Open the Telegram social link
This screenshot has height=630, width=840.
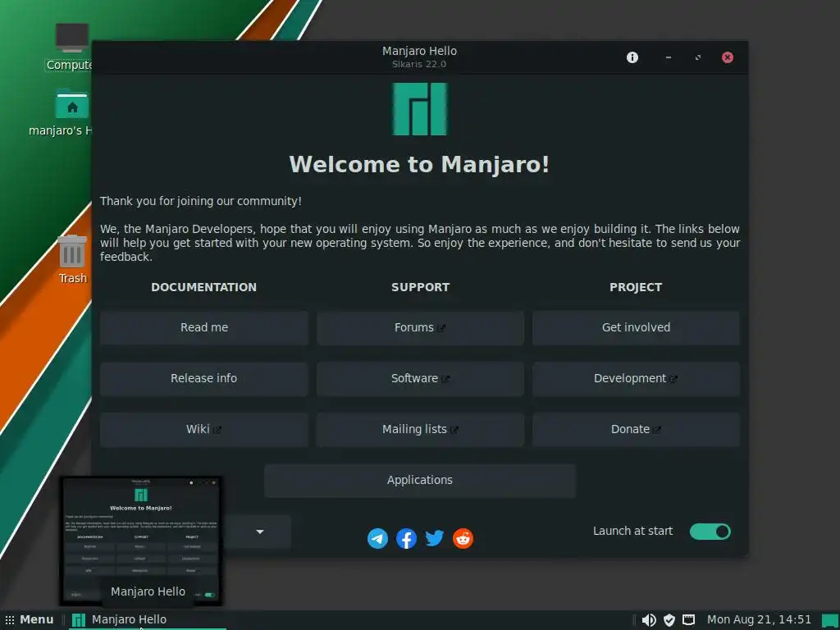coord(377,538)
